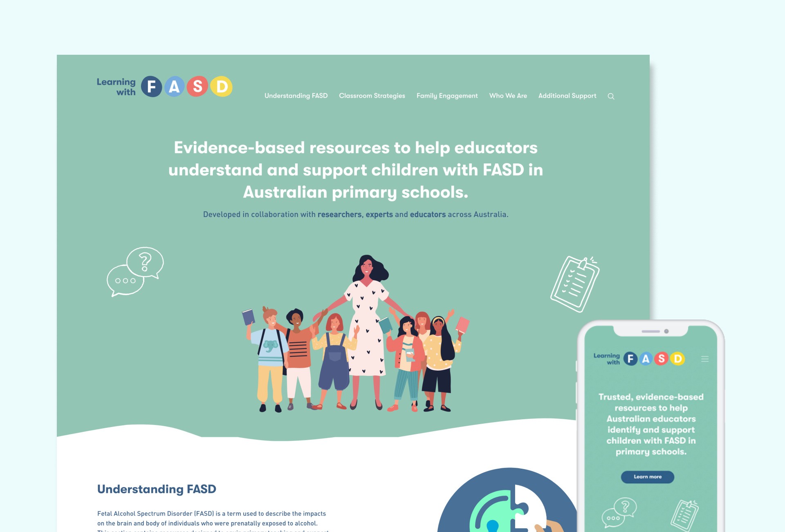Click the hamburger menu icon on mobile
Viewport: 785px width, 532px height.
(x=705, y=358)
